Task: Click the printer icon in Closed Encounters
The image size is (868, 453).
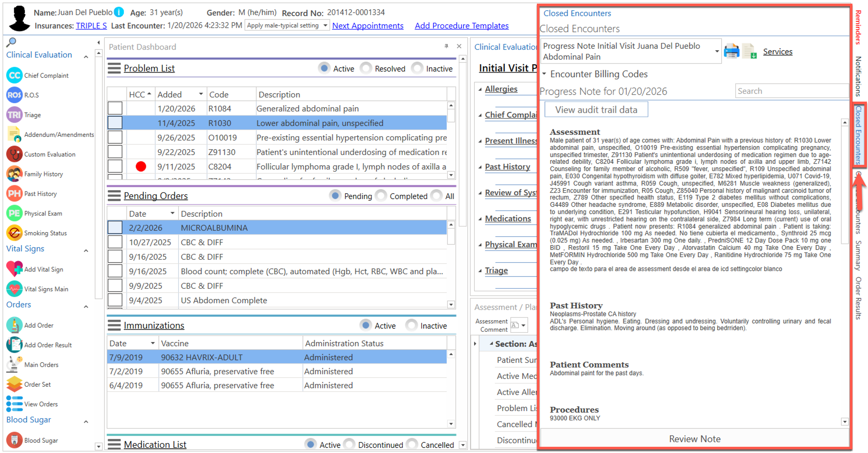Action: (x=731, y=52)
